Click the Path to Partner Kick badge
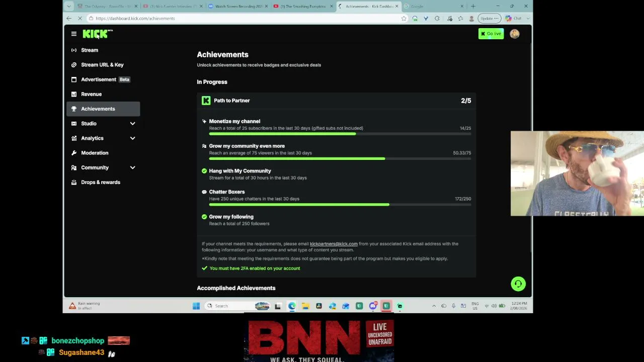Viewport: 644px width, 362px height. pyautogui.click(x=206, y=101)
